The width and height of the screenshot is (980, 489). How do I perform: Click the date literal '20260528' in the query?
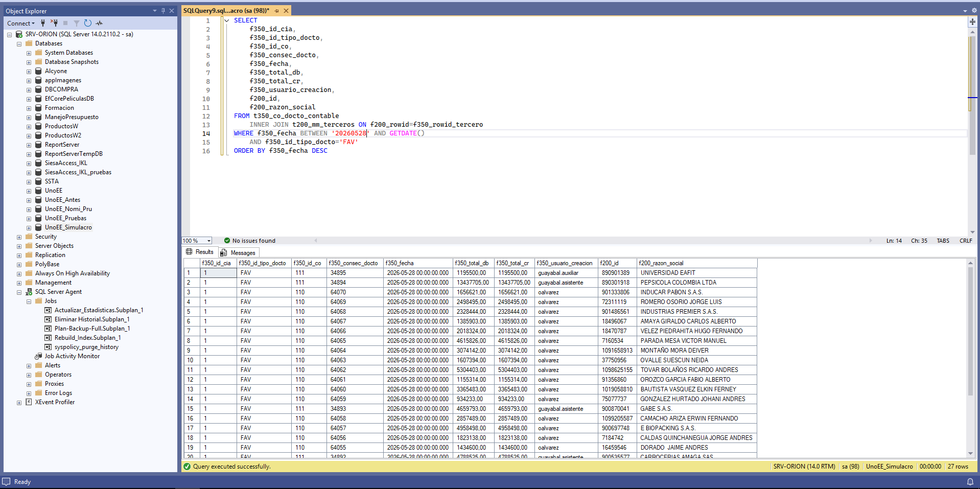[351, 133]
